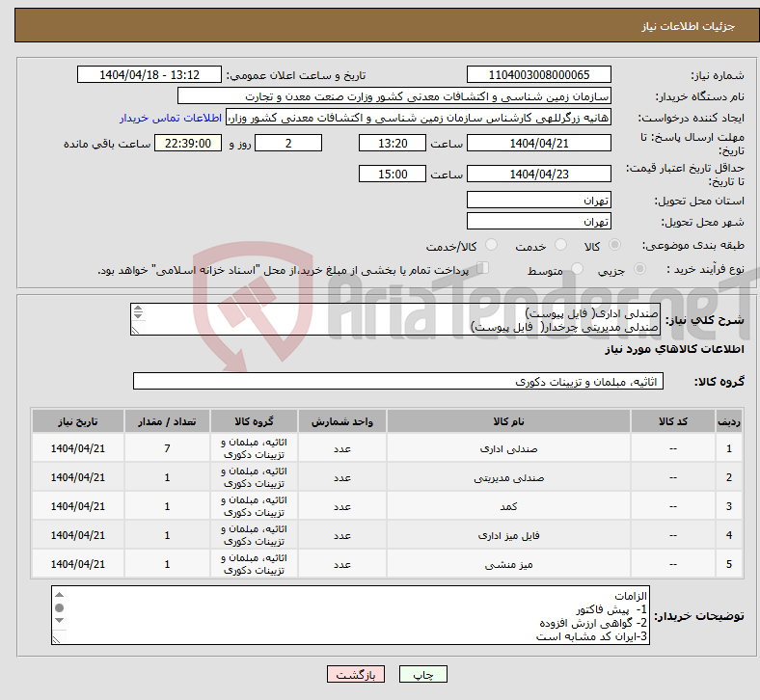Select the صندلی اداری item name cell
760x700 pixels.
pos(508,448)
